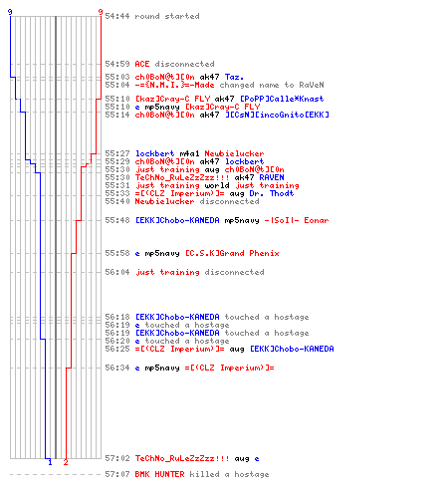Click blue team starting count 9 marker

(x=10, y=12)
